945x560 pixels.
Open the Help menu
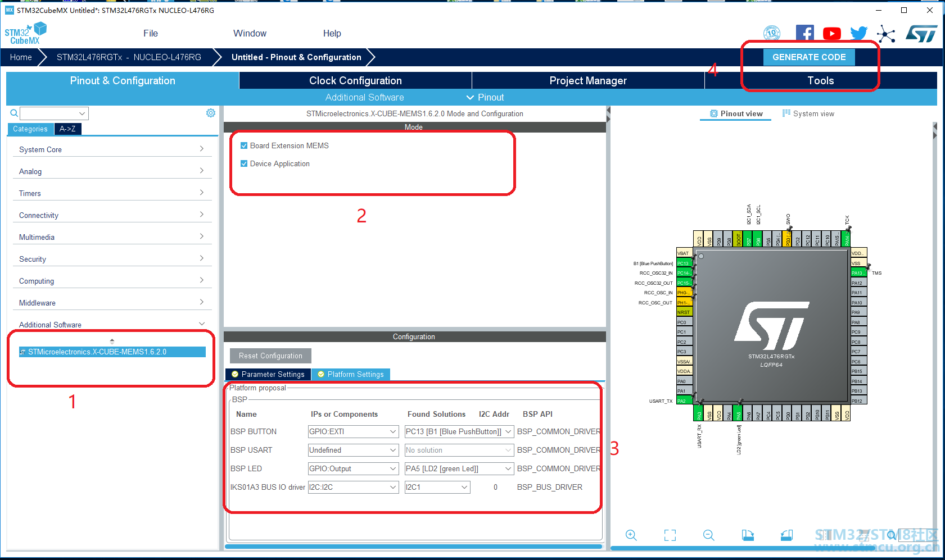332,33
